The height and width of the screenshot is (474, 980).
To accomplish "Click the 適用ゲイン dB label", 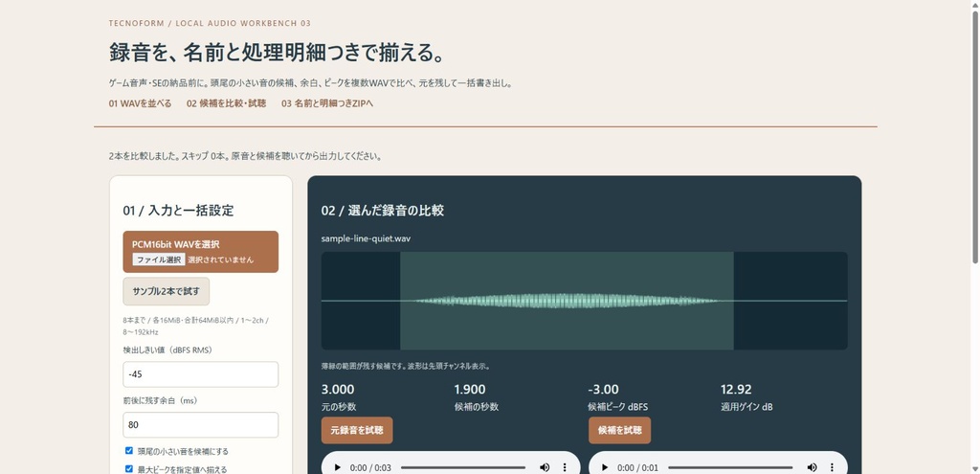I will [x=746, y=406].
